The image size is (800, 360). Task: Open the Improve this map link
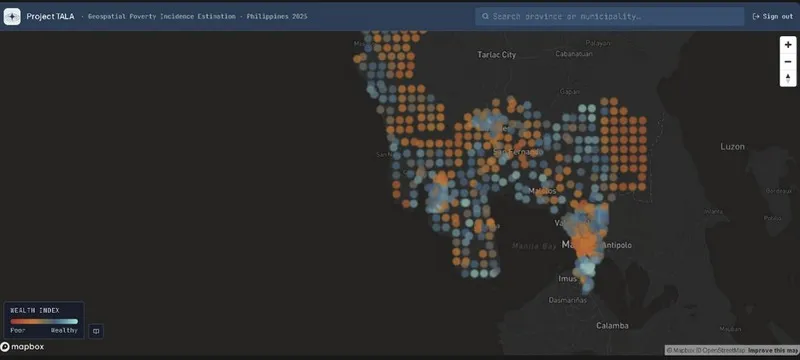point(772,350)
